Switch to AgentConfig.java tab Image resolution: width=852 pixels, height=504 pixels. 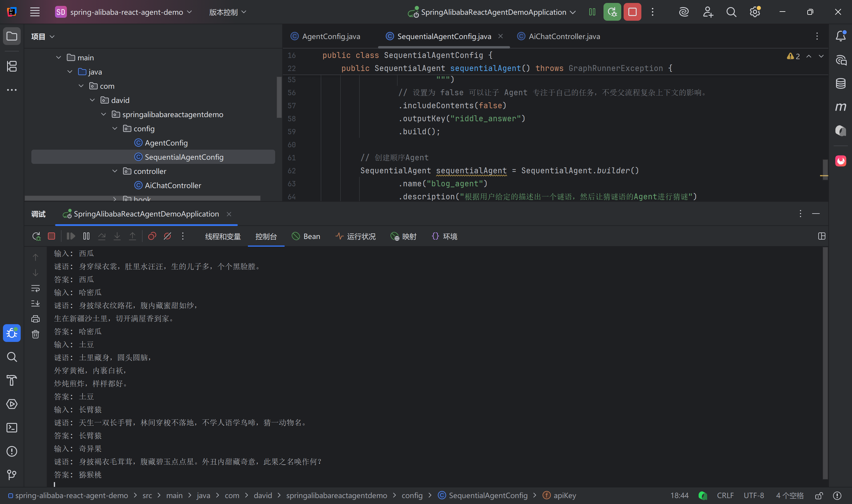325,36
